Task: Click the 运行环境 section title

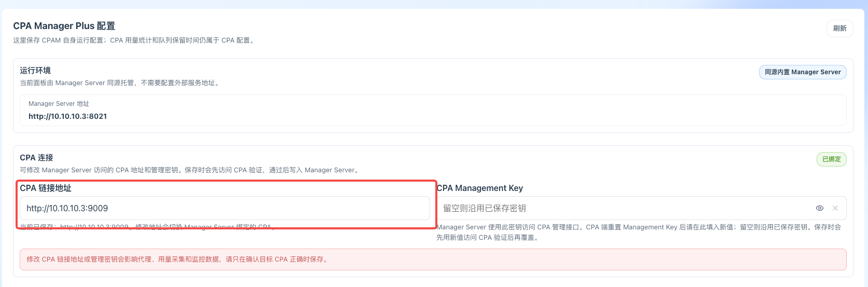Action: point(35,71)
